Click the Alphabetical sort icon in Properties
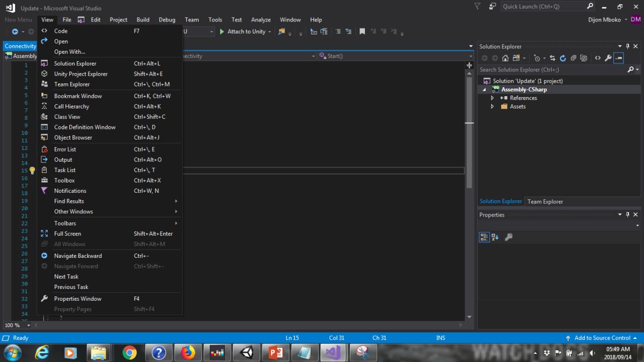 point(495,237)
